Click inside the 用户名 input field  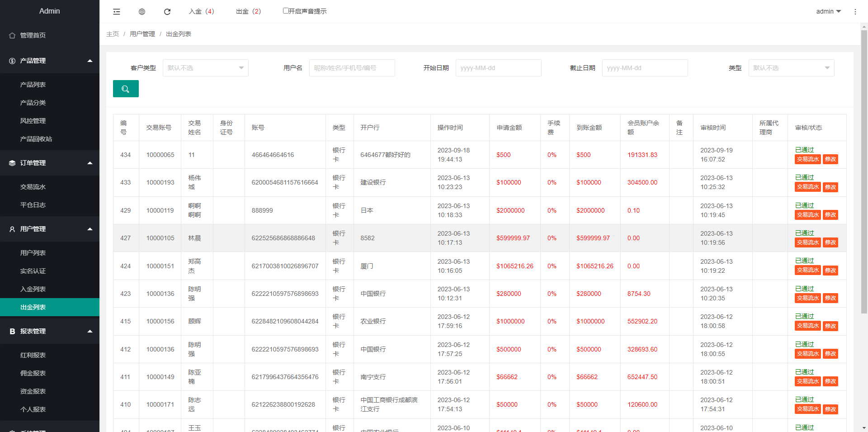[352, 67]
